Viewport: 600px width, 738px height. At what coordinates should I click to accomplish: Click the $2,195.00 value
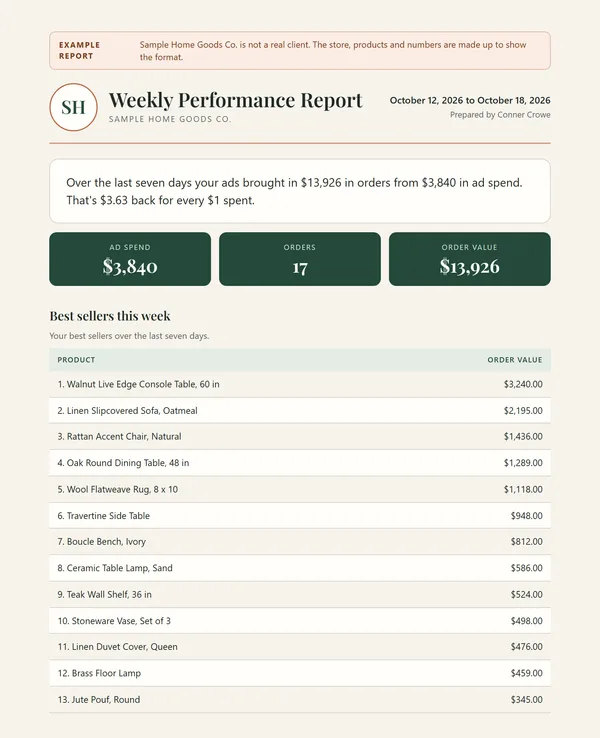pos(523,410)
